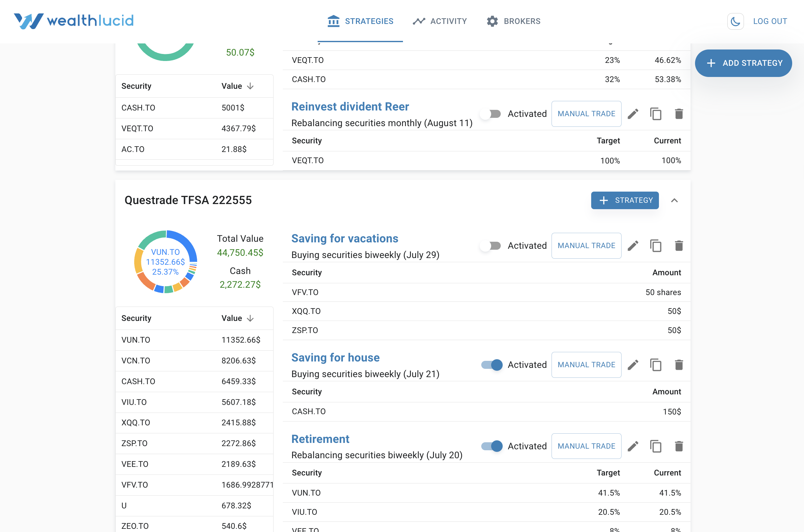Delete the Saving for vacations strategy
804x532 pixels.
click(679, 246)
